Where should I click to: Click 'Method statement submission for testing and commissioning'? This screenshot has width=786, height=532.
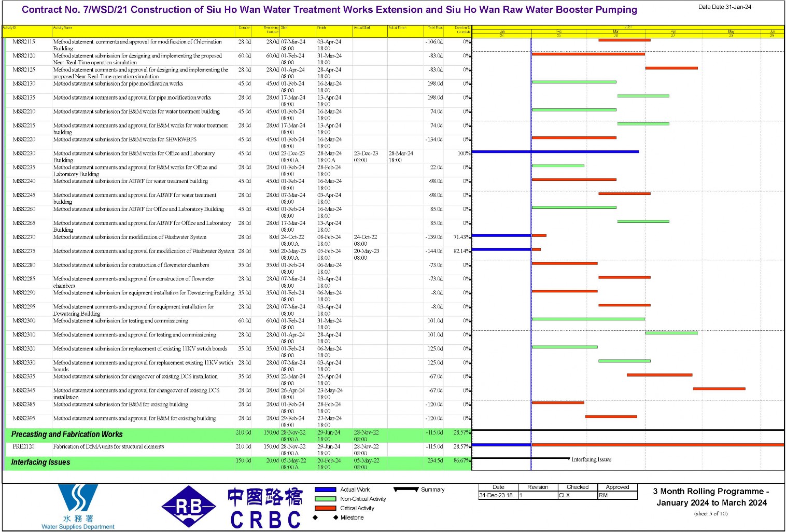pyautogui.click(x=121, y=320)
